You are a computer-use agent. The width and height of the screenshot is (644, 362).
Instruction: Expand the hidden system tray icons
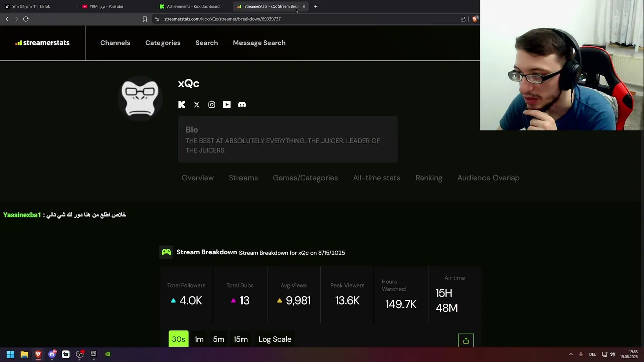tap(571, 354)
